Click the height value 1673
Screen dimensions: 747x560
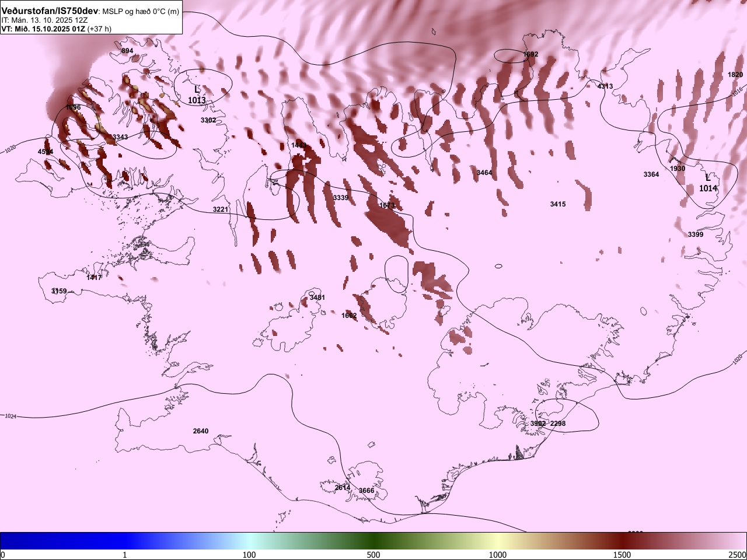pyautogui.click(x=387, y=205)
